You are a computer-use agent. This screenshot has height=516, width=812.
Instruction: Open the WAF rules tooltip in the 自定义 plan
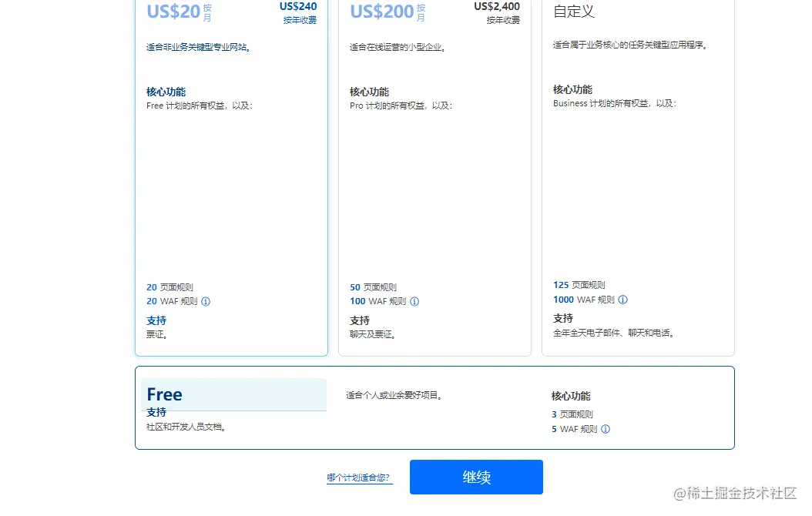(x=622, y=300)
